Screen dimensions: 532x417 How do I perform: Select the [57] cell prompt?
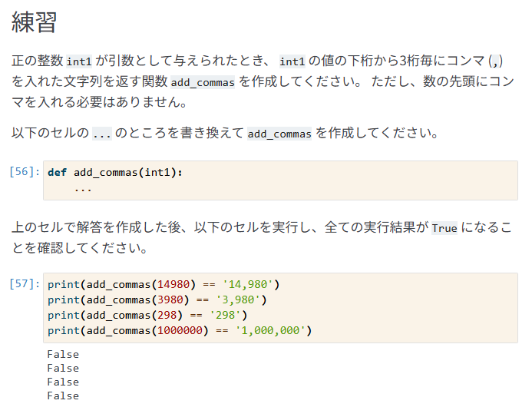[x=24, y=284]
